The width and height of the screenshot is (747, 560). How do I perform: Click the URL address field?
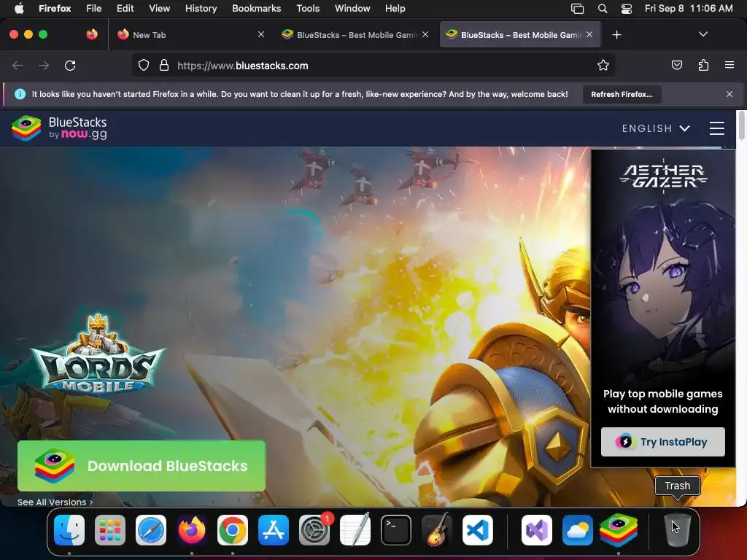click(x=373, y=66)
